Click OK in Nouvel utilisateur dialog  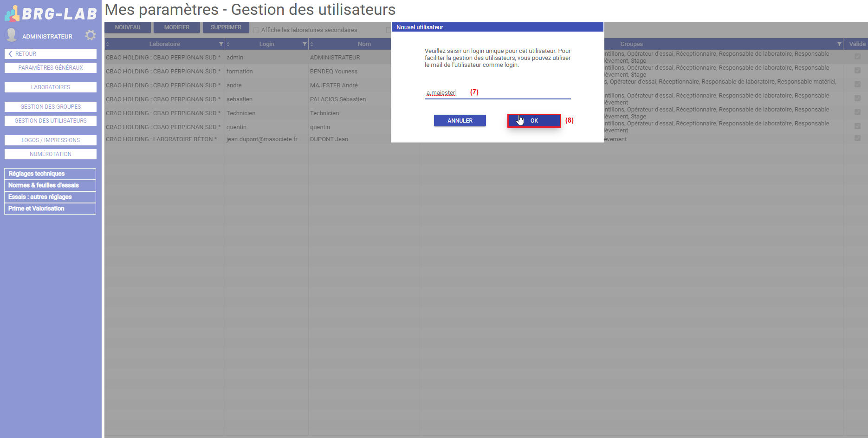[x=534, y=121]
